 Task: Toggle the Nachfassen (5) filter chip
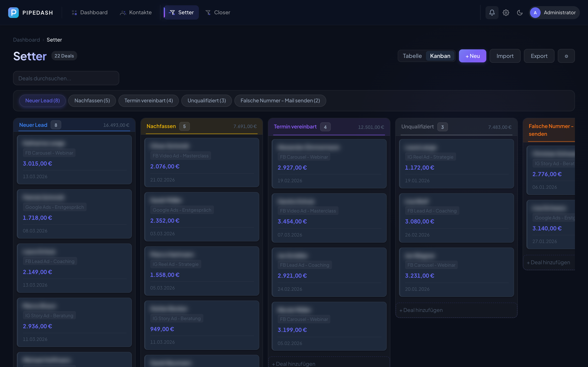(92, 101)
